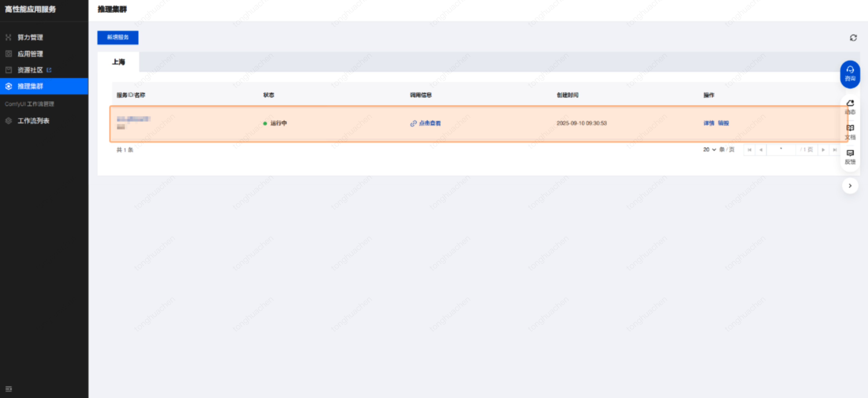Click the link icon beside 点击查看
The image size is (868, 398).
(x=413, y=123)
